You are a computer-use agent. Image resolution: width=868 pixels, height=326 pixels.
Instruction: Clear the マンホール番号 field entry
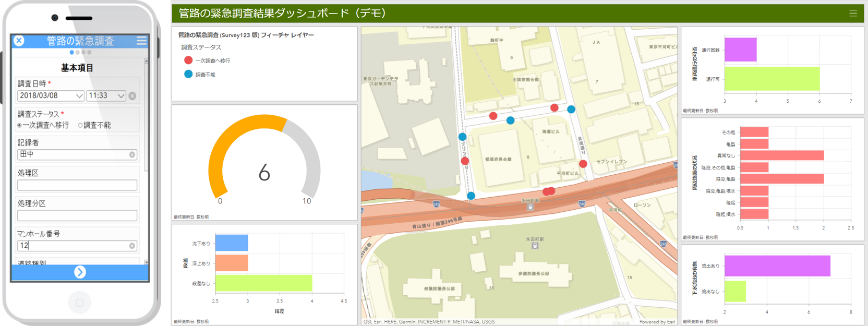click(132, 246)
